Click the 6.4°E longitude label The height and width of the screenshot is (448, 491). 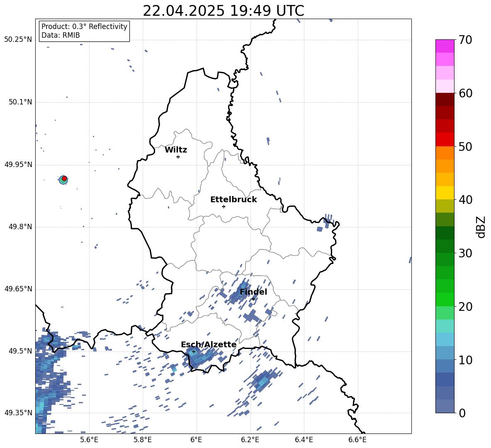304,440
